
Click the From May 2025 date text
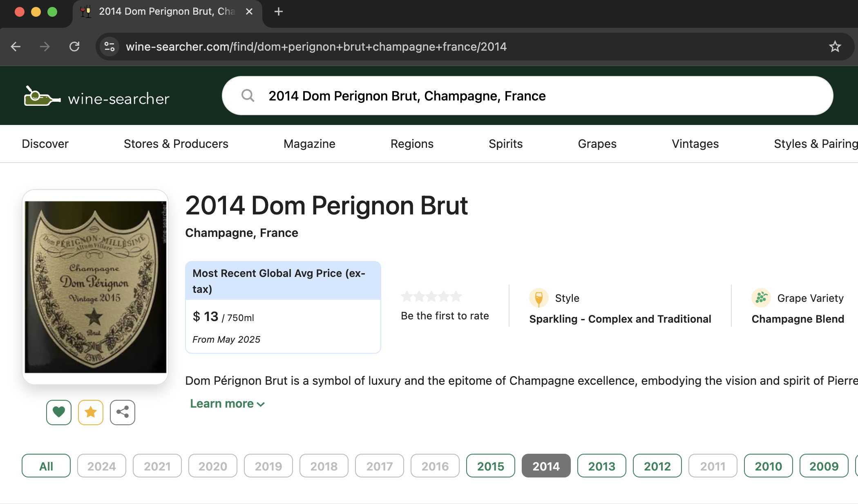click(x=226, y=339)
